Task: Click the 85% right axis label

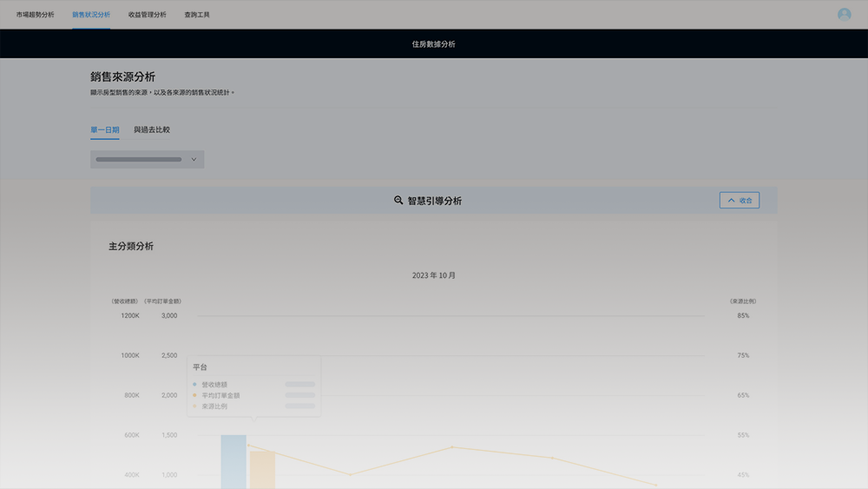Action: (x=743, y=315)
